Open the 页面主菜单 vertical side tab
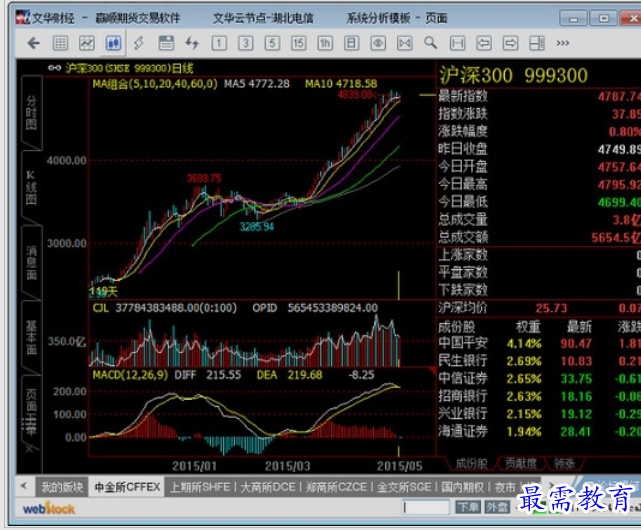 31,411
